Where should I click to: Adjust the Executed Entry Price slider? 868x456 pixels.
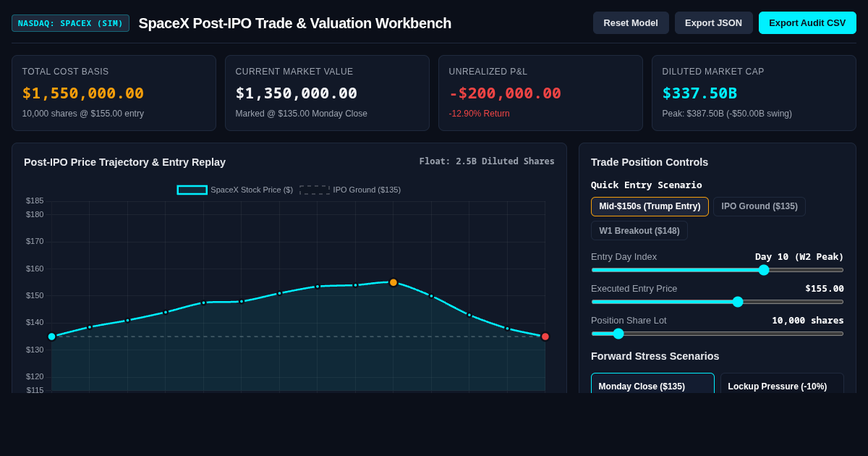point(718,302)
